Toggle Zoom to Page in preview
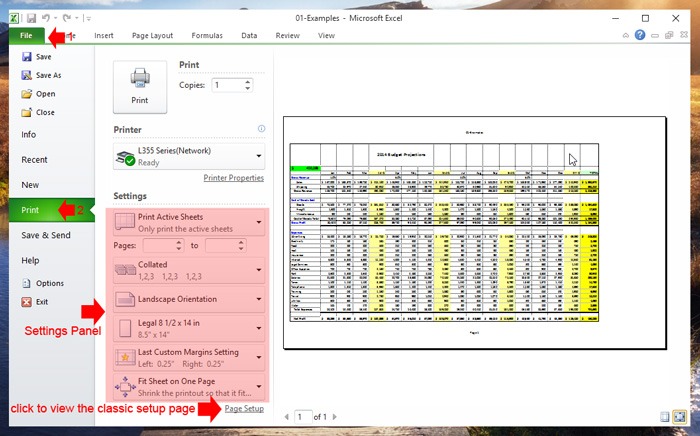The image size is (700, 436). 679,417
